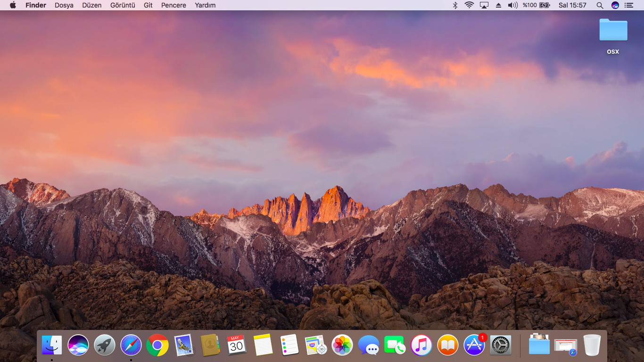Launch iTunes from the Dock
This screenshot has width=644, height=362.
click(421, 346)
